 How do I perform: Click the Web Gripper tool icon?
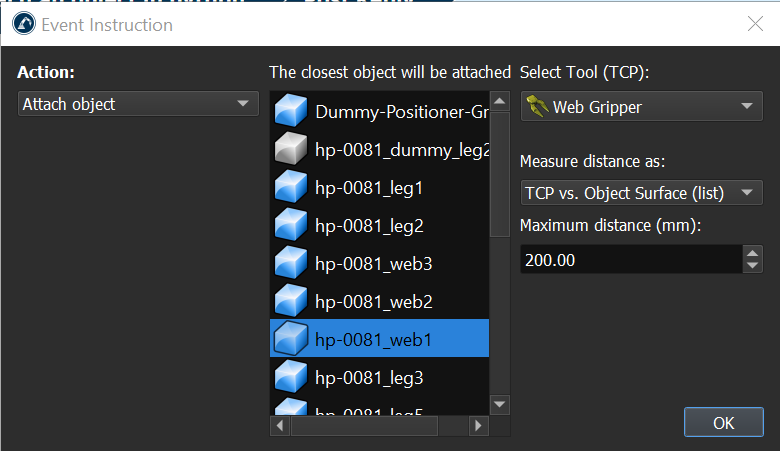click(x=537, y=106)
